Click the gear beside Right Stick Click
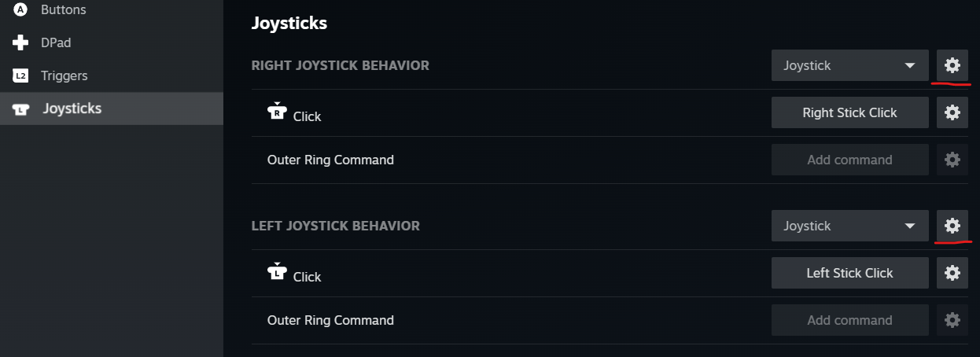 coord(952,112)
